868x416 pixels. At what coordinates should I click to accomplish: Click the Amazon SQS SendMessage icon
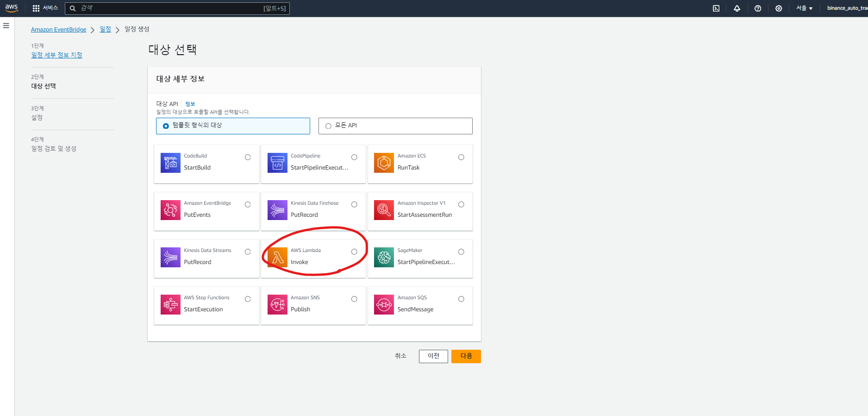pyautogui.click(x=384, y=305)
